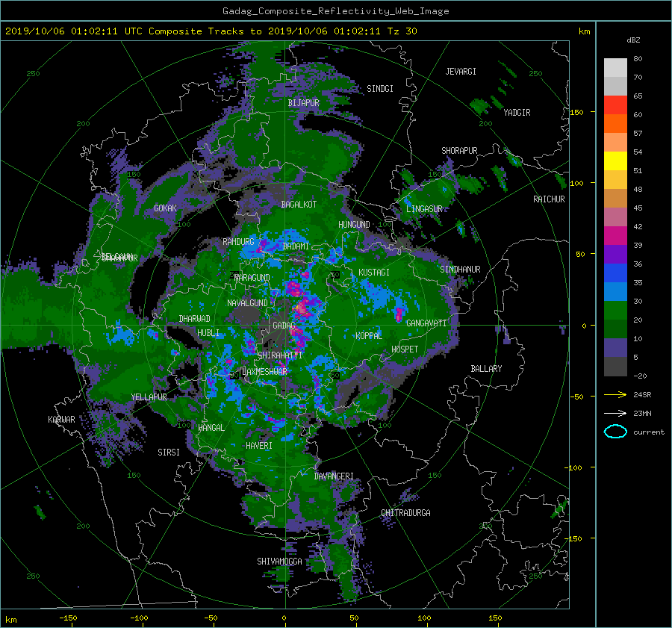Image resolution: width=672 pixels, height=628 pixels.
Task: Click the YADGIR city label
Action: tap(517, 113)
